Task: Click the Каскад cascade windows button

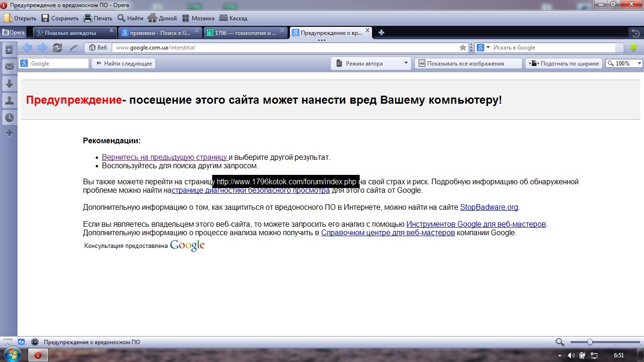Action: (x=233, y=18)
